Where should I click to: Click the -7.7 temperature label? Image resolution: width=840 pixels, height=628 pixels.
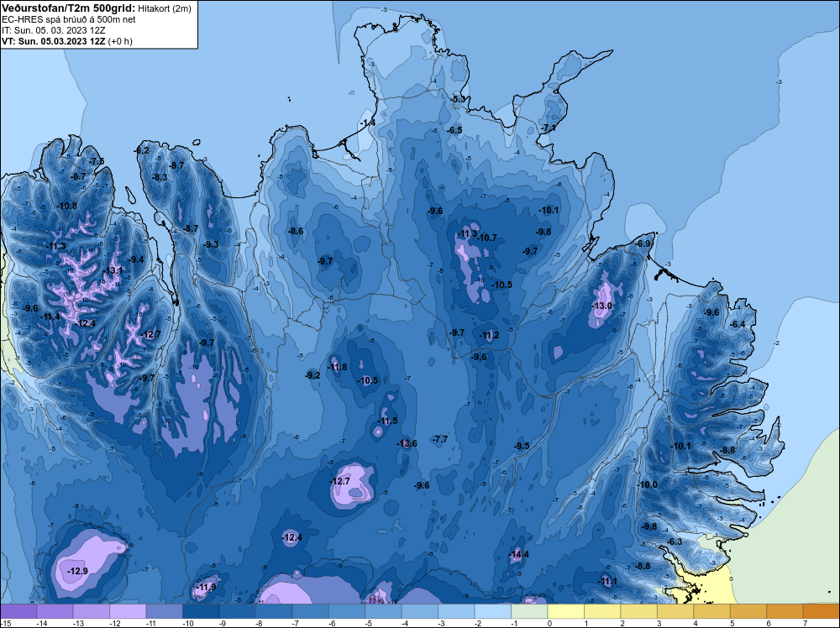click(440, 438)
